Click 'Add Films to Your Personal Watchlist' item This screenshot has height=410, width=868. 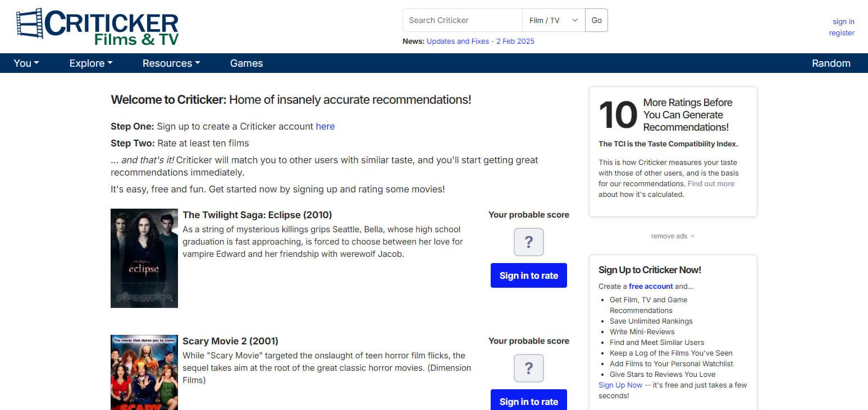pyautogui.click(x=671, y=363)
